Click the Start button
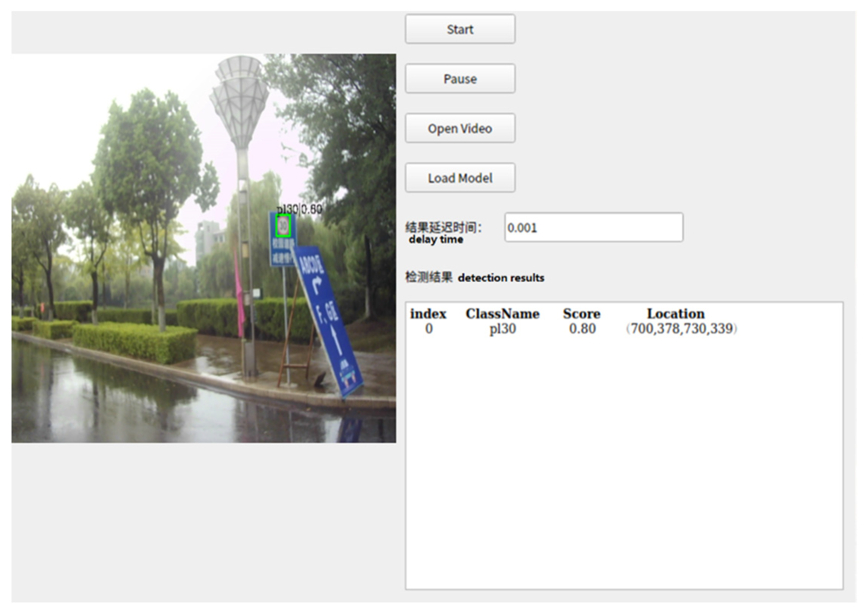This screenshot has height=616, width=867. click(460, 29)
